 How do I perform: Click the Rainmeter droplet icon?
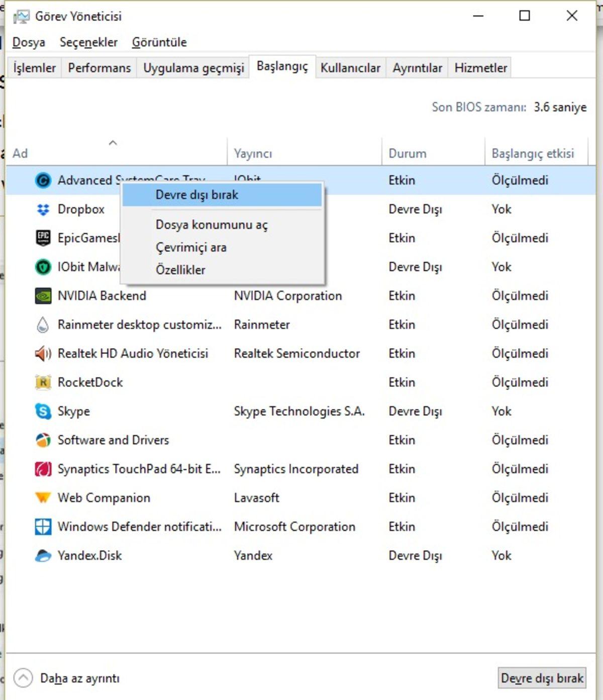[43, 324]
